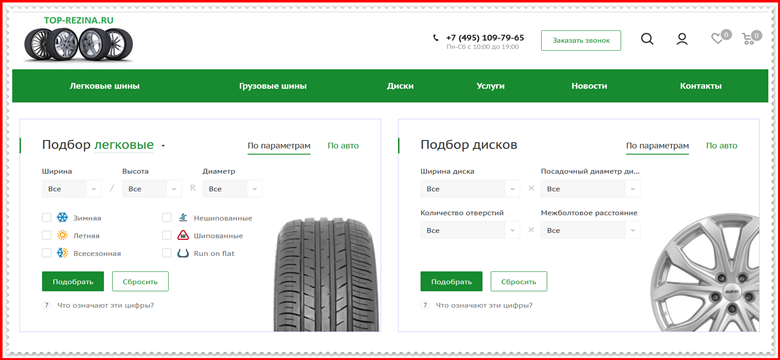This screenshot has height=360, width=780.
Task: Select По параметрам tab in disk panel
Action: click(x=658, y=146)
